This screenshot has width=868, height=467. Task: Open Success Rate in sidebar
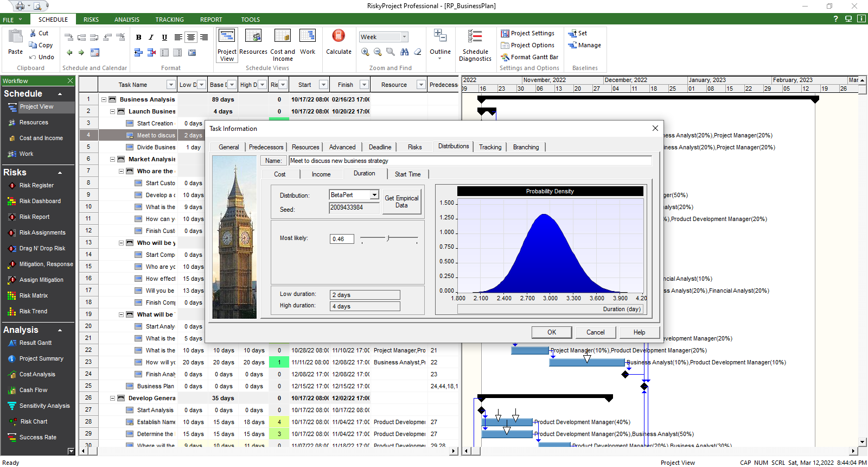pyautogui.click(x=37, y=437)
